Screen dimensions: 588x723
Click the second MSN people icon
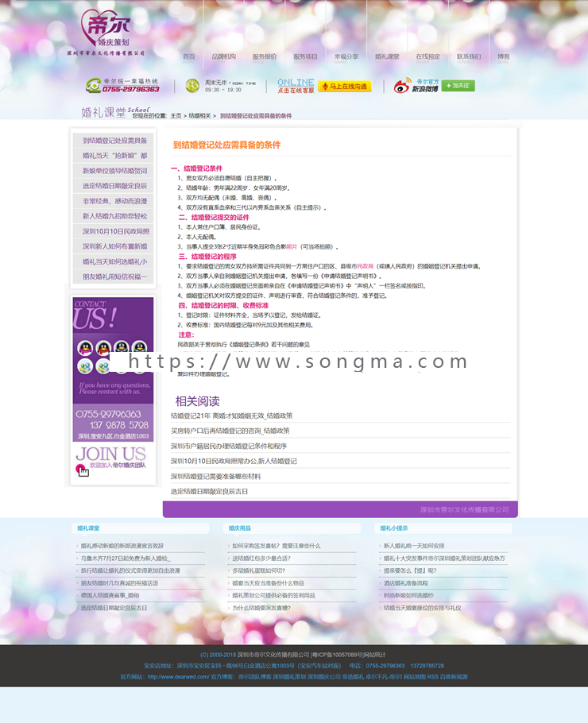(x=103, y=366)
